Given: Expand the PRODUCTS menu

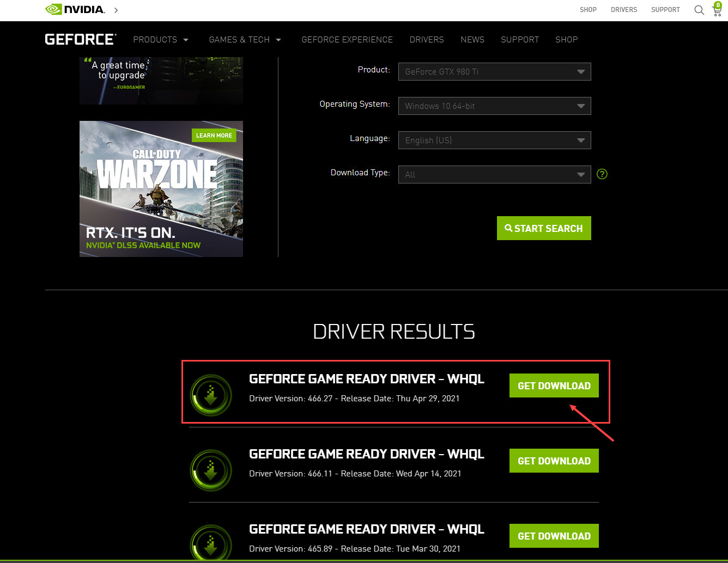Looking at the screenshot, I should (161, 40).
